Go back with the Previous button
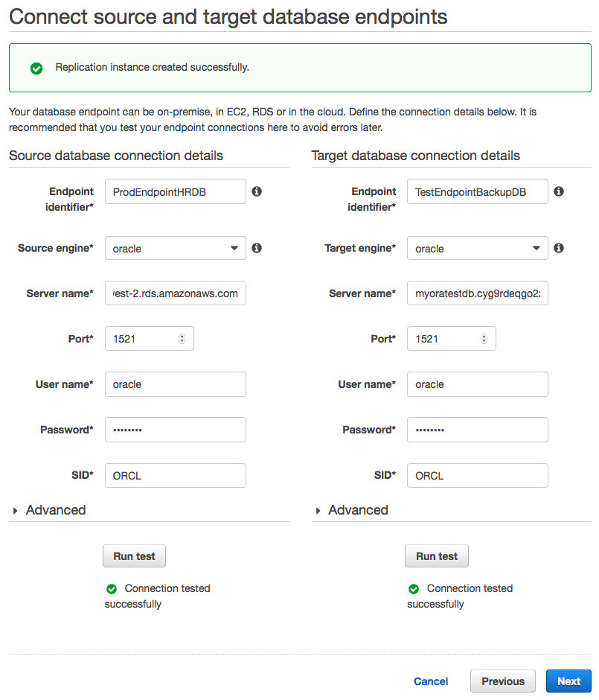This screenshot has height=700, width=599. 503,681
